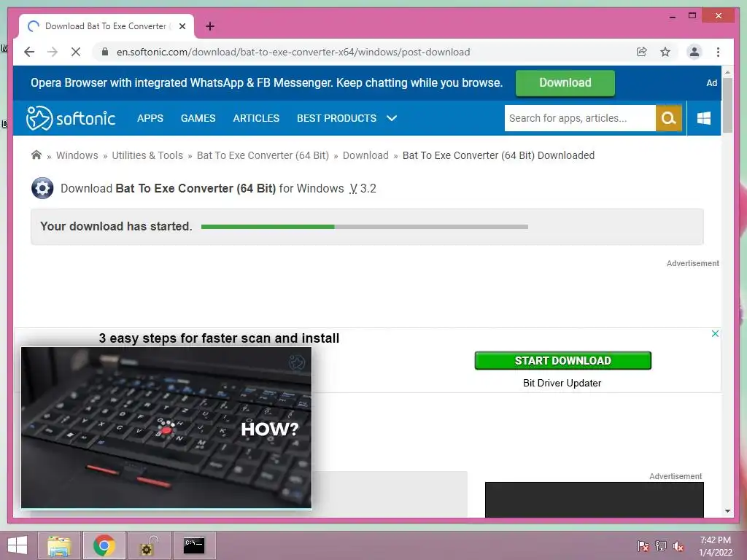Click the browser forward arrow
This screenshot has width=747, height=560.
tap(53, 52)
